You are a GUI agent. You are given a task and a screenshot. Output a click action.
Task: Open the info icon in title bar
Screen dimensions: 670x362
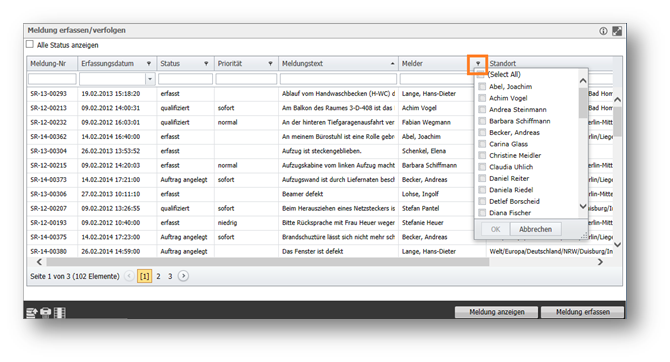point(603,31)
